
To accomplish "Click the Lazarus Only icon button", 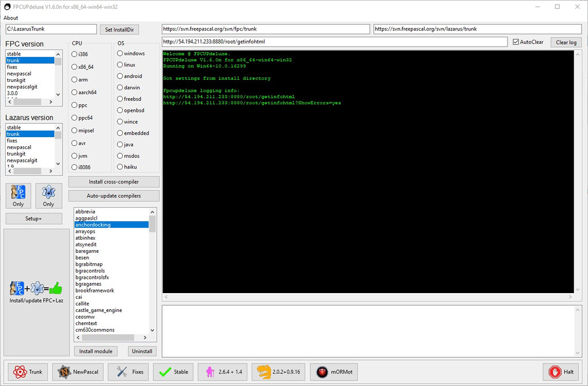I will tap(48, 196).
